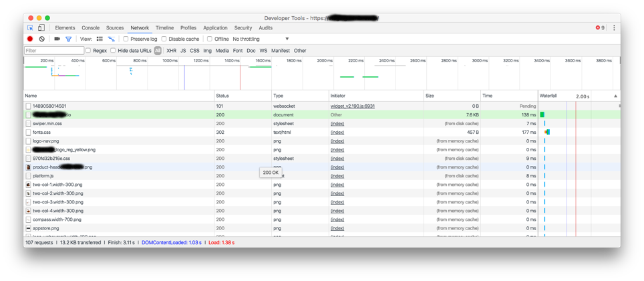Filter requests by JS
This screenshot has height=281, width=644.
click(183, 51)
